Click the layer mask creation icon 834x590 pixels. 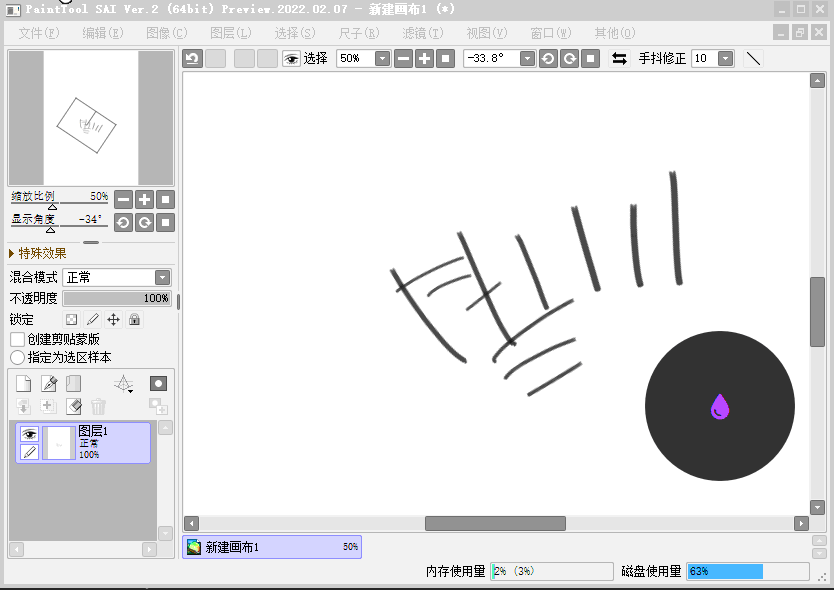159,384
